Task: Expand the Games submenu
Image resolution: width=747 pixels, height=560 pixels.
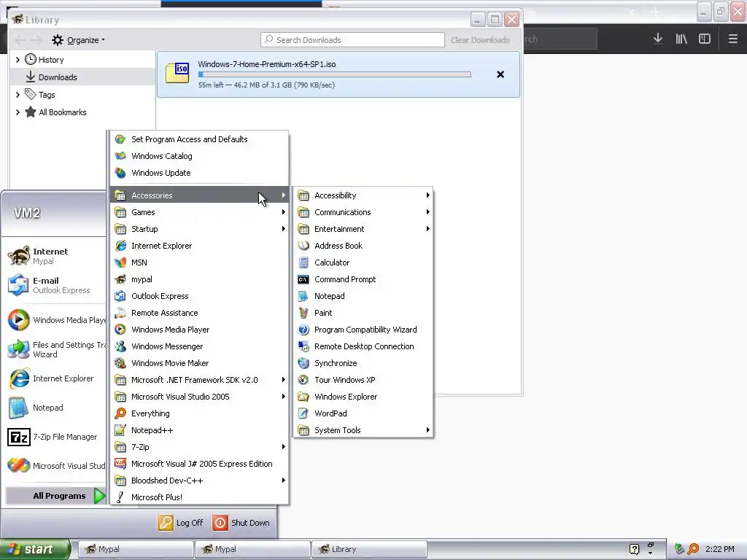Action: (x=199, y=212)
